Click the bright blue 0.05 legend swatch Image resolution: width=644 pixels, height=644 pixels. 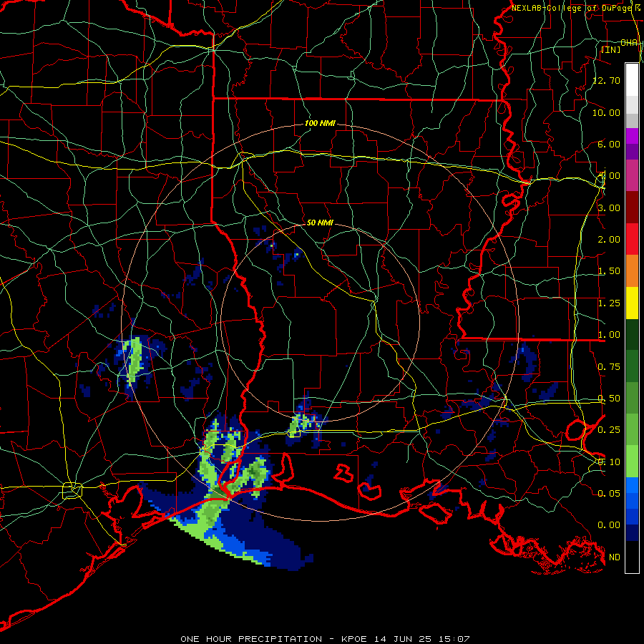(x=632, y=485)
